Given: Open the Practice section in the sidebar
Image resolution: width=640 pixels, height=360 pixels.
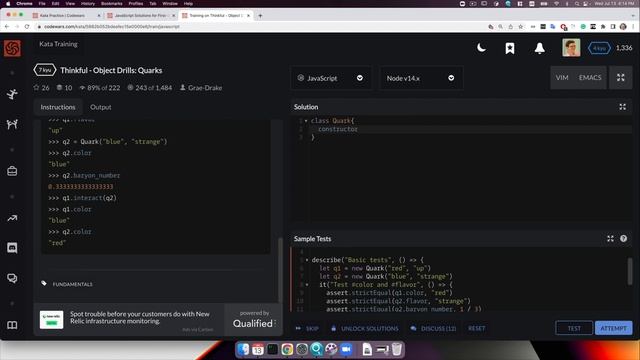Looking at the screenshot, I should point(12,94).
